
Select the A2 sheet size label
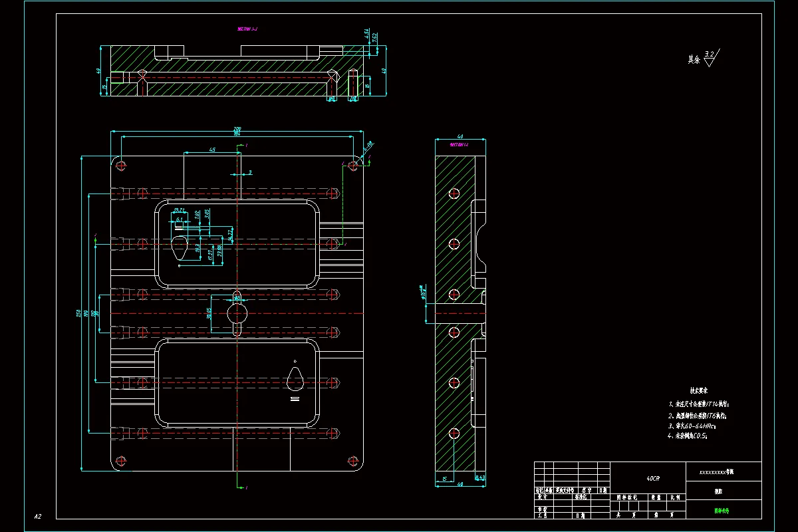coord(38,516)
